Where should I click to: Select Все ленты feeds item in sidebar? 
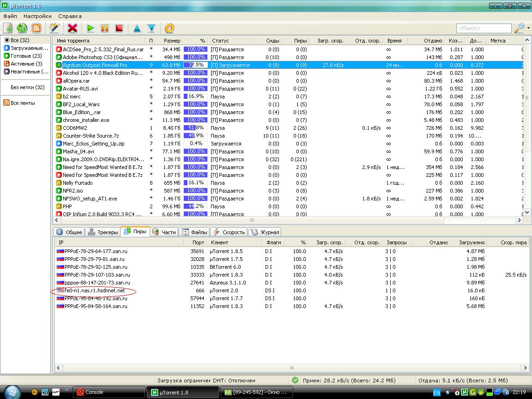tap(22, 103)
